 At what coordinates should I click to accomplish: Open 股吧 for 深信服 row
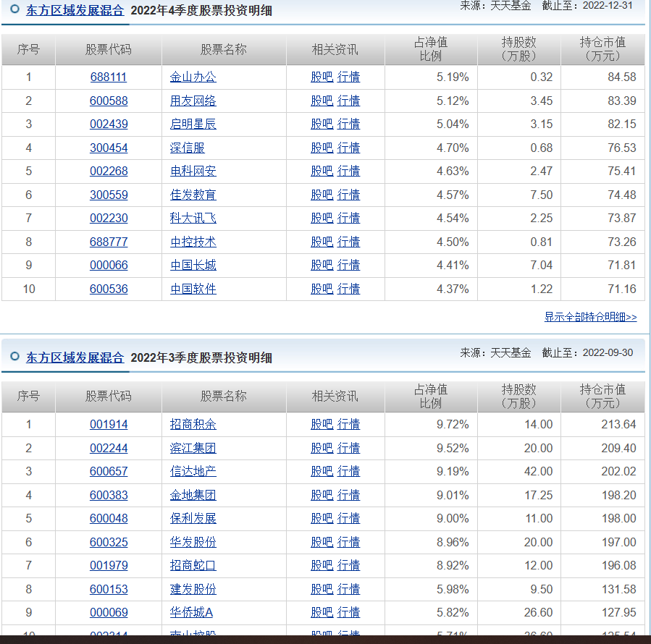coord(322,148)
